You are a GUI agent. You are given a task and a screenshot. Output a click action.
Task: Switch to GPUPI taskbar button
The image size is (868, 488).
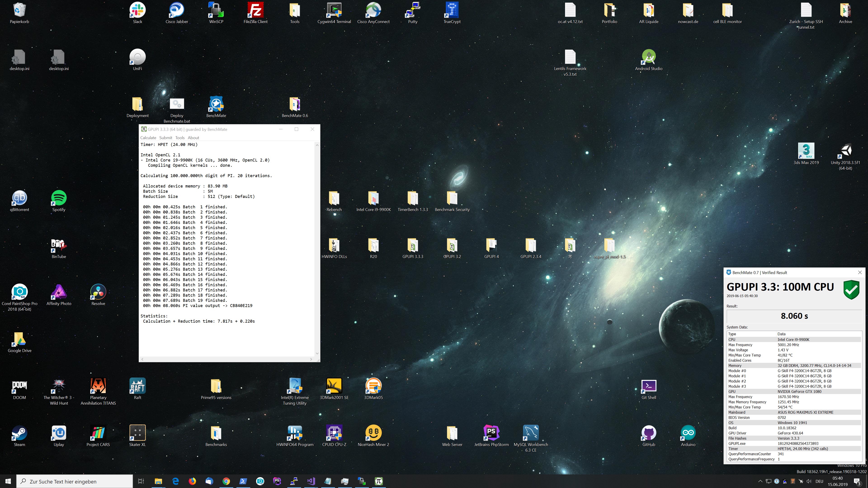coord(378,481)
